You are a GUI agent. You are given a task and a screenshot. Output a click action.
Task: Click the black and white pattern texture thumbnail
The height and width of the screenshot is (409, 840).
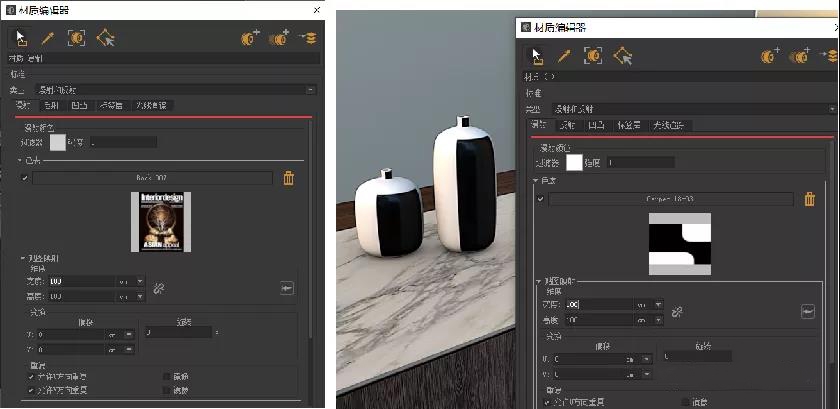[x=680, y=244]
